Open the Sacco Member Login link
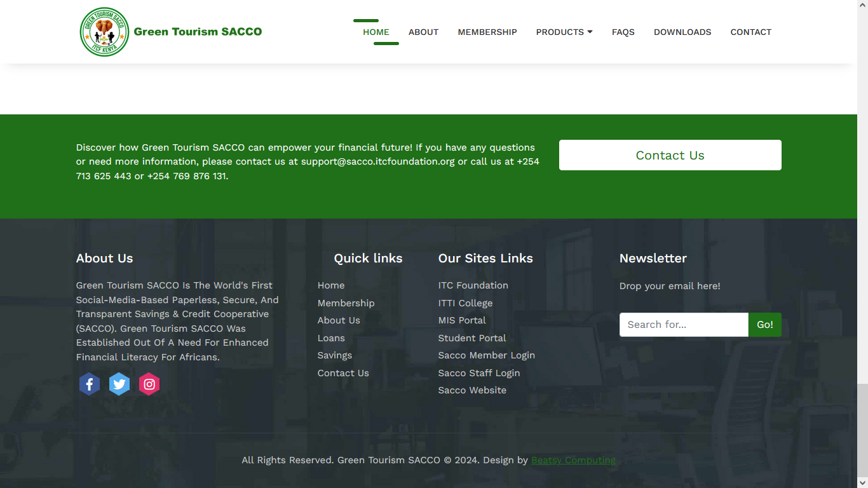868x488 pixels. click(x=486, y=355)
